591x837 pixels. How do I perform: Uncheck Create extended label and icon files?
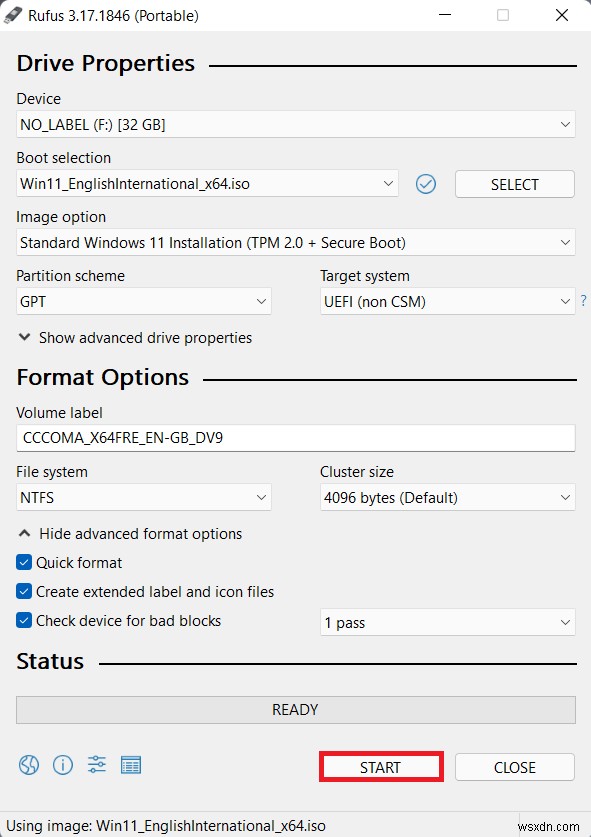point(24,591)
